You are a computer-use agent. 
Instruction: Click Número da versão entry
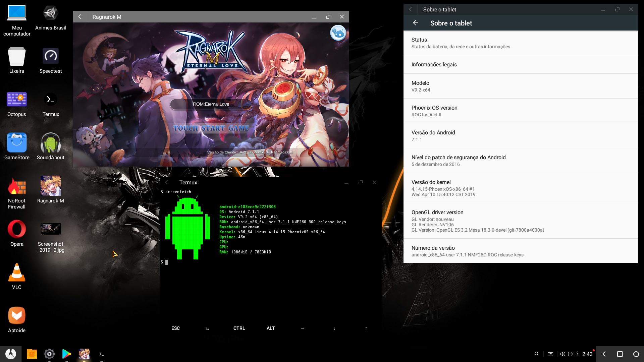pos(521,251)
